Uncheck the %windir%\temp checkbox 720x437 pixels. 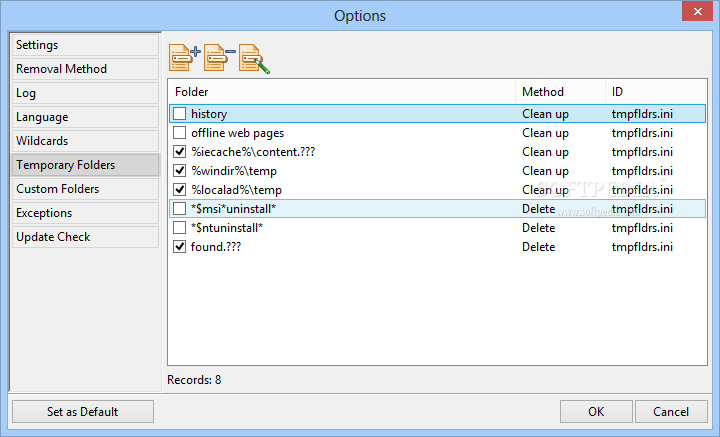point(180,171)
